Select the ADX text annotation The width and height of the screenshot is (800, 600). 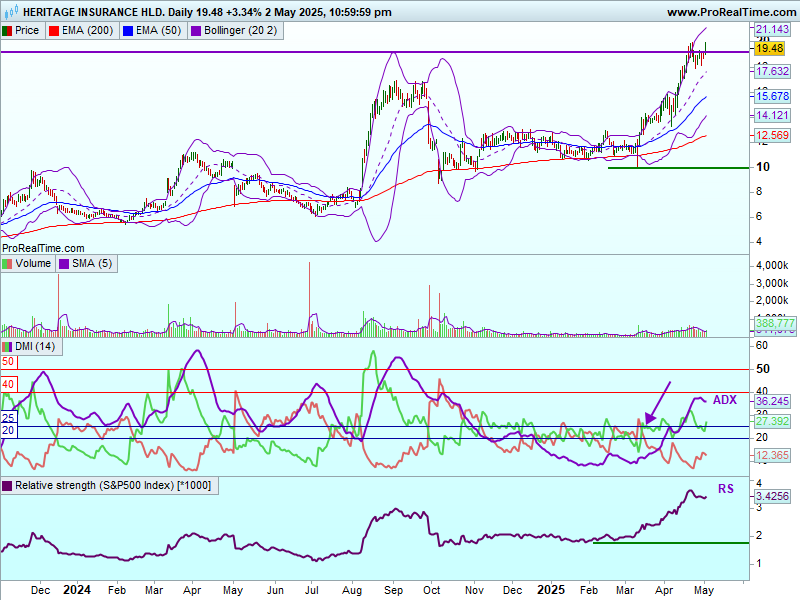click(x=724, y=400)
